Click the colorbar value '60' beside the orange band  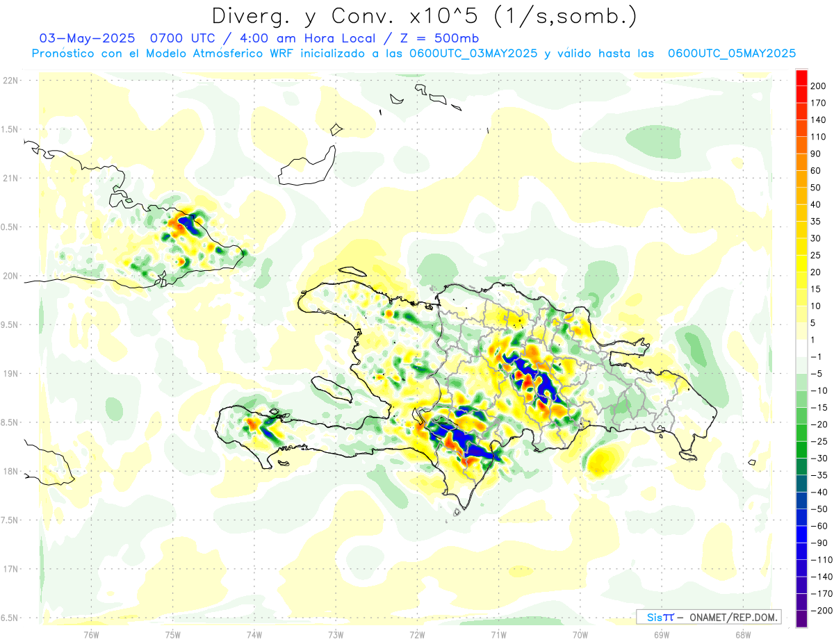pyautogui.click(x=817, y=170)
